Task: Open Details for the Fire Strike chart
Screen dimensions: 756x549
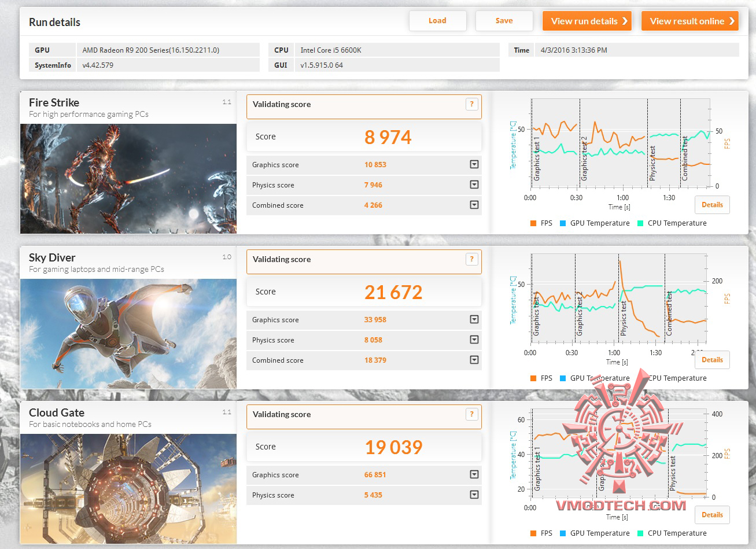Action: click(712, 205)
